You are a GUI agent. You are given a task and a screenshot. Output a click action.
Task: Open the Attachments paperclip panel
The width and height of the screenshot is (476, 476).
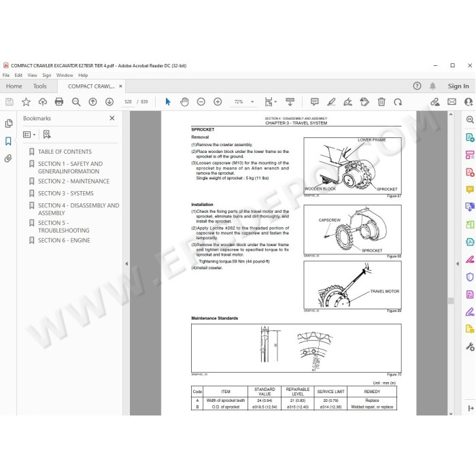pos(8,158)
